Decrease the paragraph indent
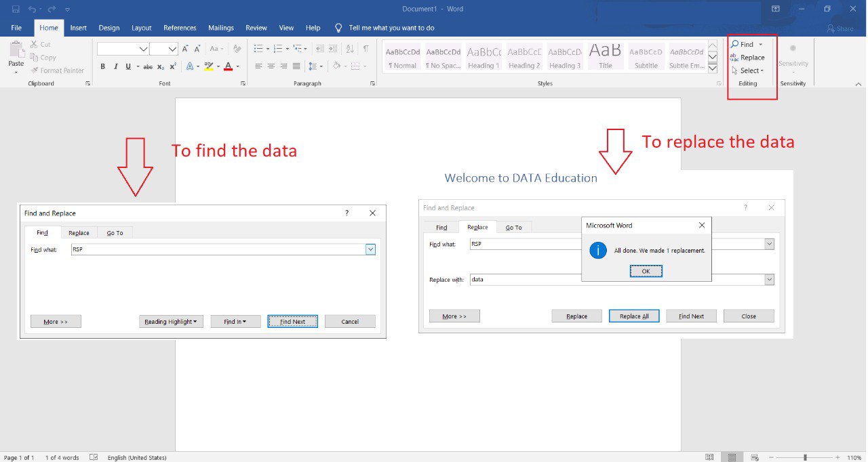This screenshot has width=868, height=462. [319, 49]
